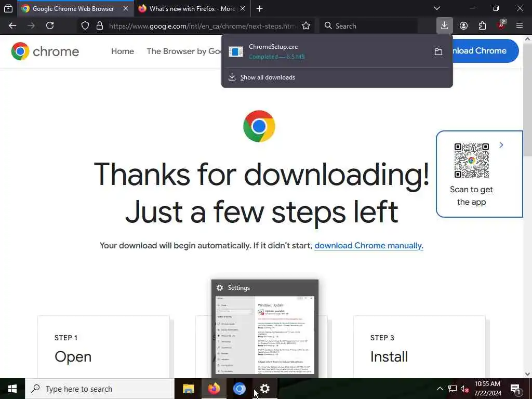
Task: Click the Download Chrome button
Action: [x=486, y=51]
